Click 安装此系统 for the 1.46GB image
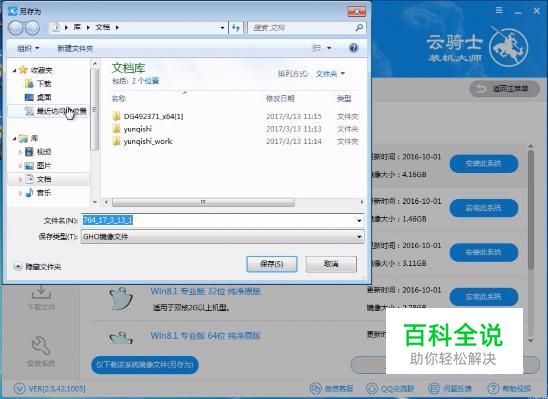 point(484,208)
